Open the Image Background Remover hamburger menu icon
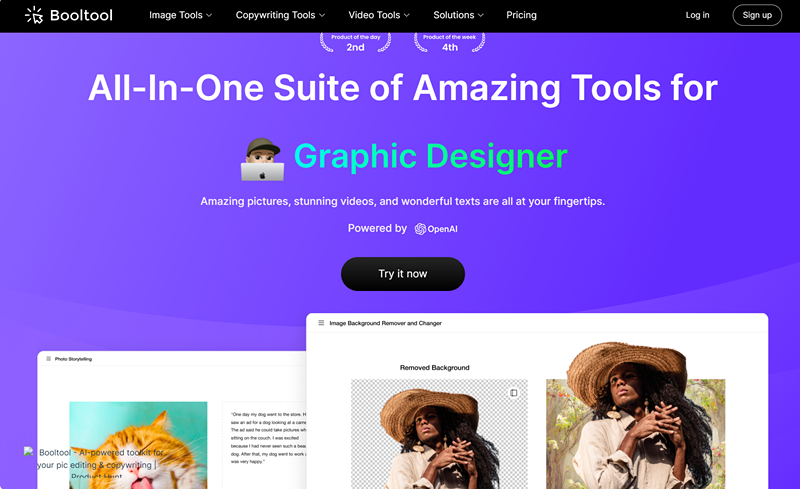Viewport: 800px width, 489px height. [x=321, y=323]
